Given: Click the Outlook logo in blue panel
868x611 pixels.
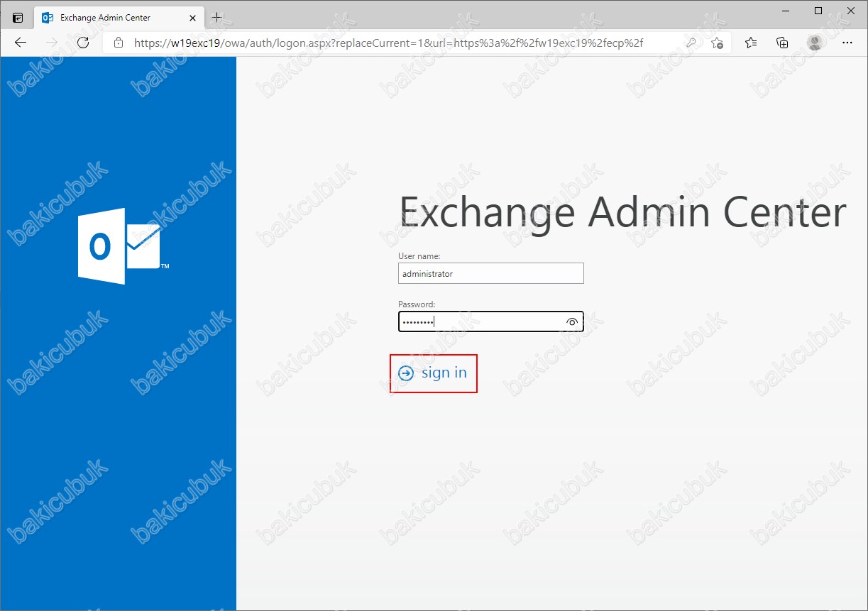Looking at the screenshot, I should 120,246.
